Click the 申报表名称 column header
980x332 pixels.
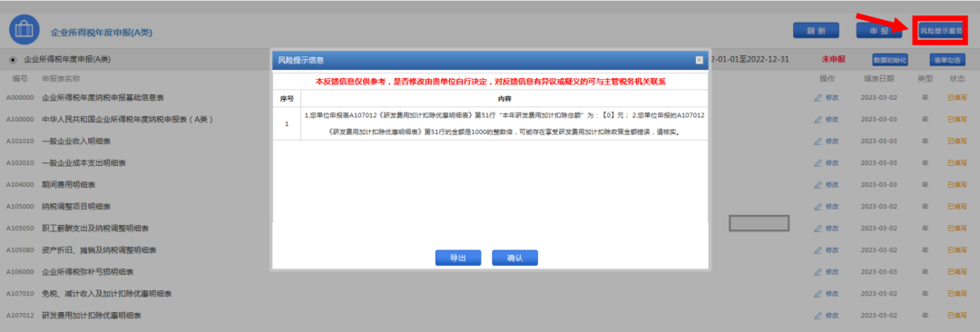(61, 79)
